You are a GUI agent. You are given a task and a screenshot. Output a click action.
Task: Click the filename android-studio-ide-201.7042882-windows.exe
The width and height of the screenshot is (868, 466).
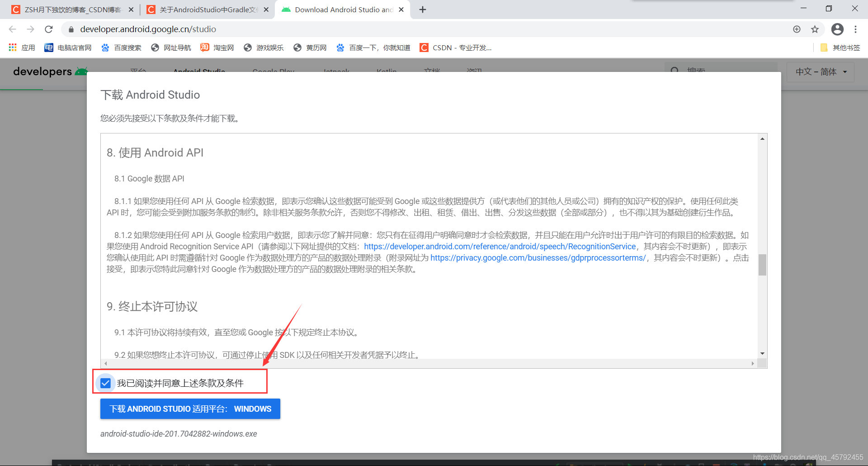(179, 434)
